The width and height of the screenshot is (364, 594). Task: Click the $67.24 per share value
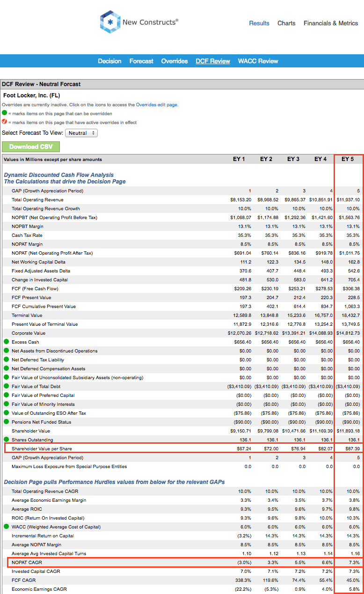243,449
